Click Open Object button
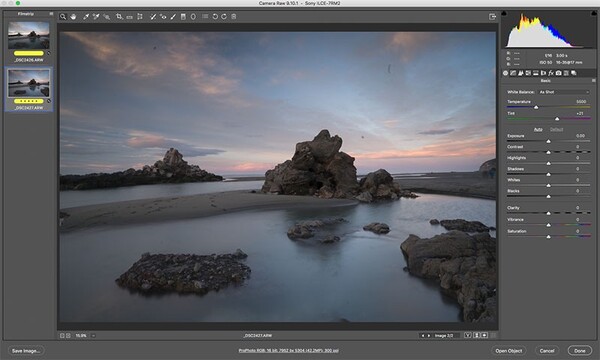 509,350
